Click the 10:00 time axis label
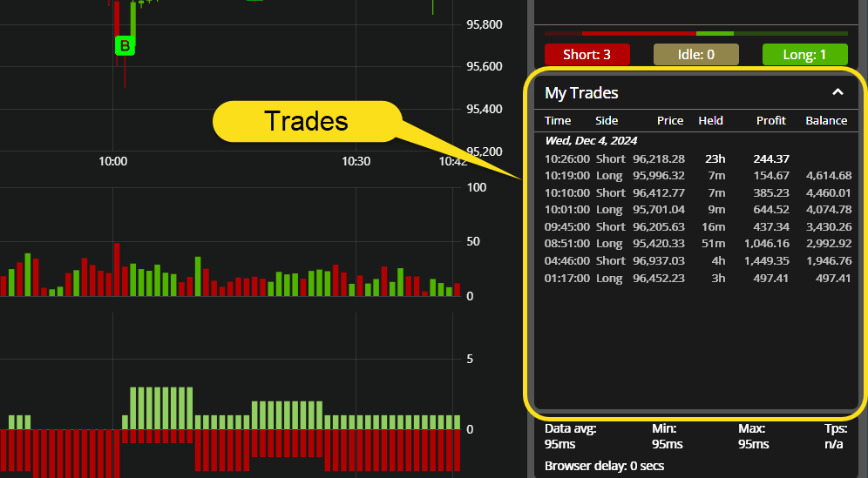The height and width of the screenshot is (478, 868). 113,162
